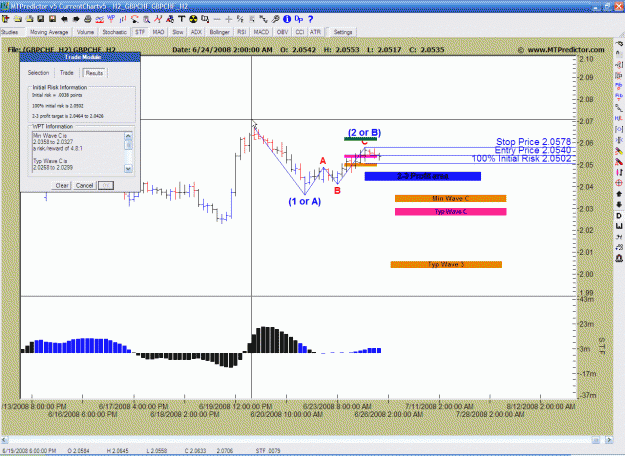Click the yellow open-folder toolbar icon
The height and width of the screenshot is (456, 625).
click(x=18, y=19)
